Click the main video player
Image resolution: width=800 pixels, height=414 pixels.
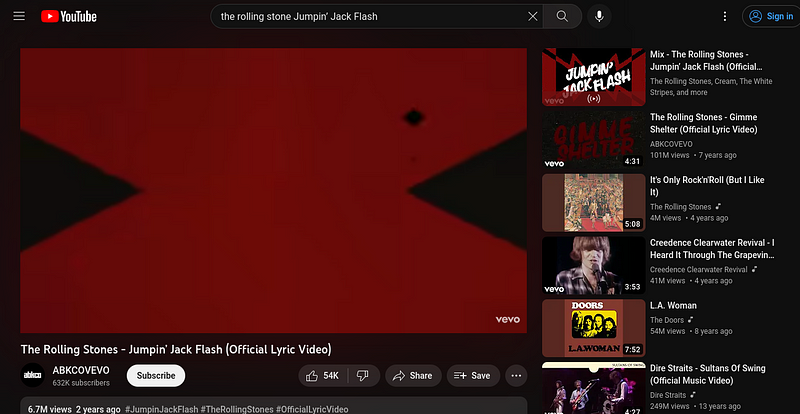coord(273,190)
